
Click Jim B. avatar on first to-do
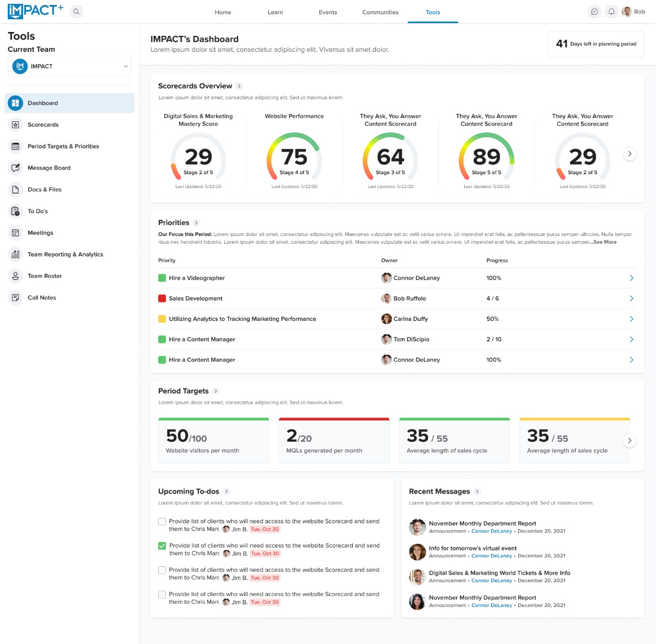click(226, 529)
